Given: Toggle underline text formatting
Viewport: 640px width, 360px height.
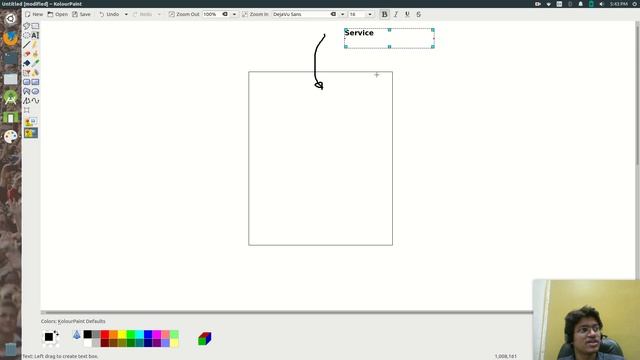Looking at the screenshot, I should (x=407, y=14).
